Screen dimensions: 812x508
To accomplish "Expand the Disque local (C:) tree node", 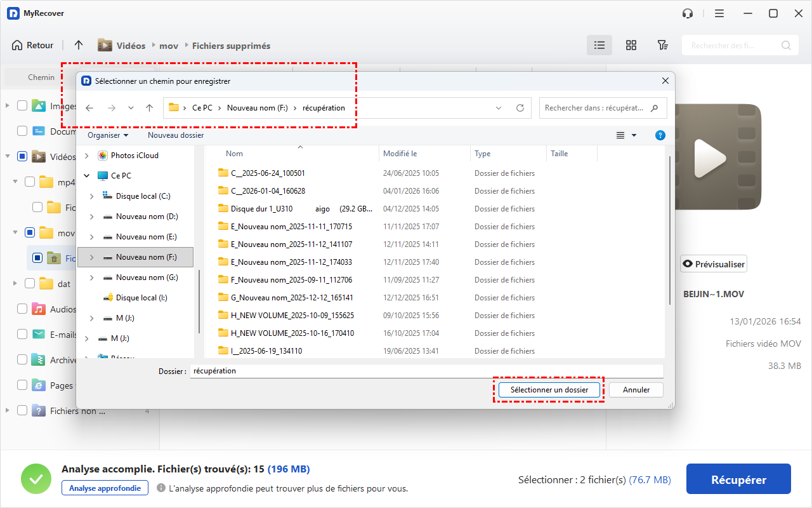I will (x=91, y=196).
